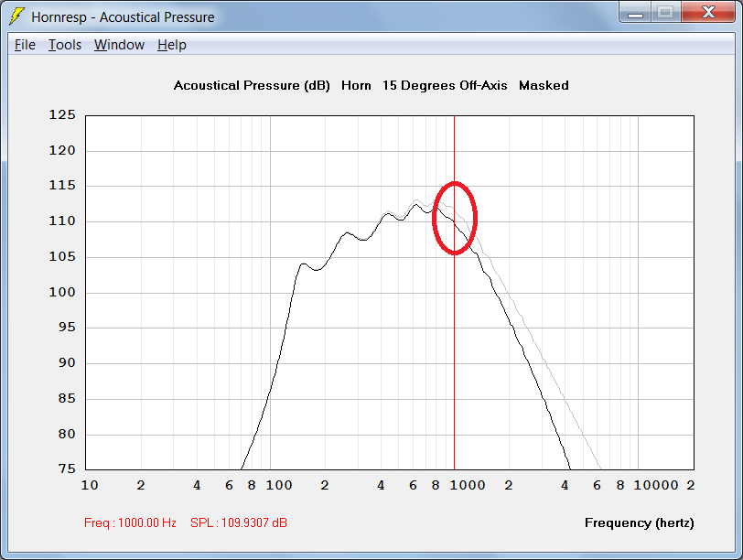Maximize the Hornresp window
The height and width of the screenshot is (560, 743).
666,13
